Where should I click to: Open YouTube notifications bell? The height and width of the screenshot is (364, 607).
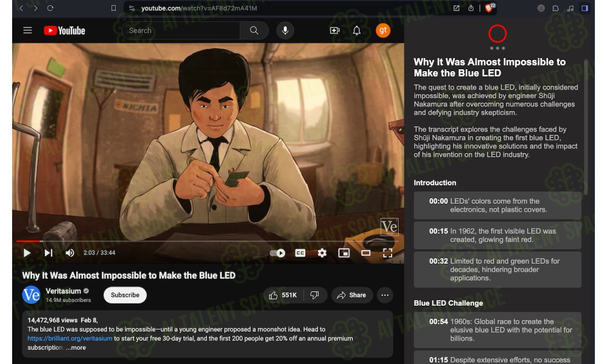click(356, 30)
